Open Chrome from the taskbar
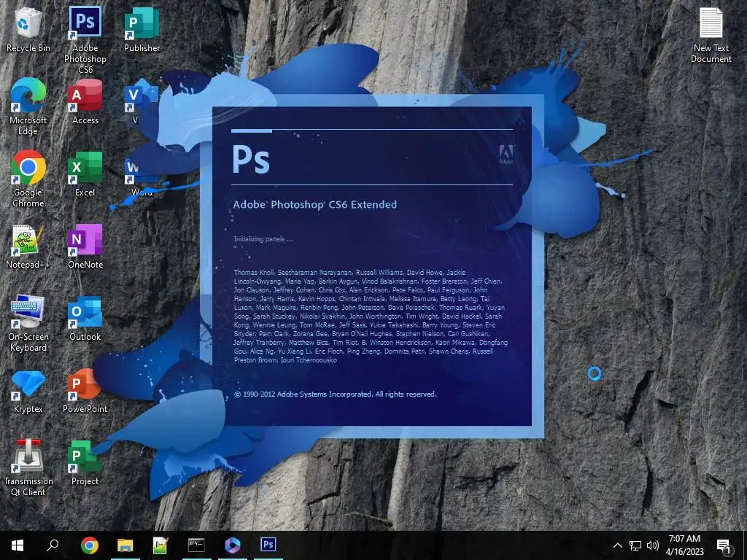747x560 pixels. tap(90, 545)
